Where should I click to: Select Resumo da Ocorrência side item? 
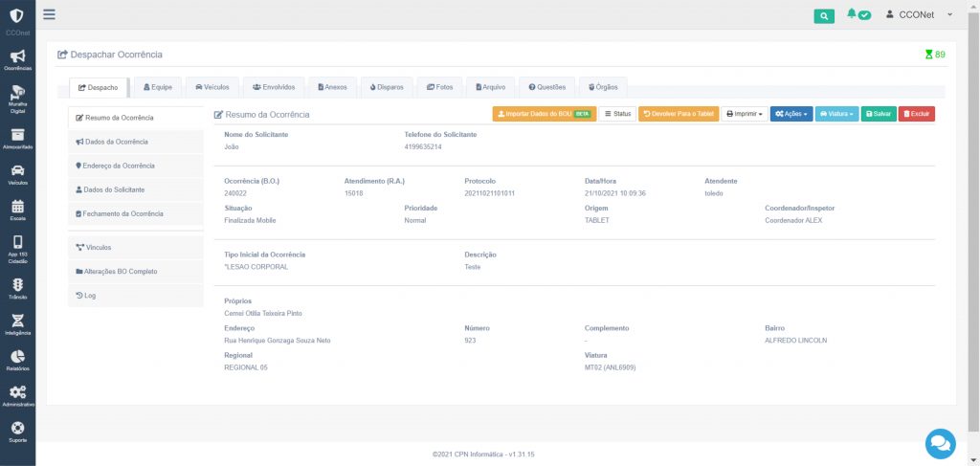tap(136, 118)
